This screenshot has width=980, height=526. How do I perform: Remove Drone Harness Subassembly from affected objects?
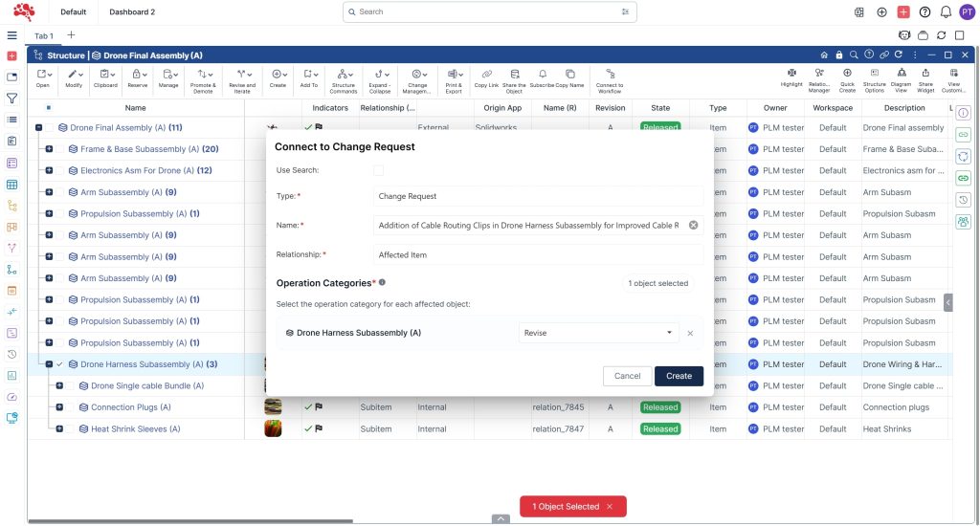[x=690, y=333]
